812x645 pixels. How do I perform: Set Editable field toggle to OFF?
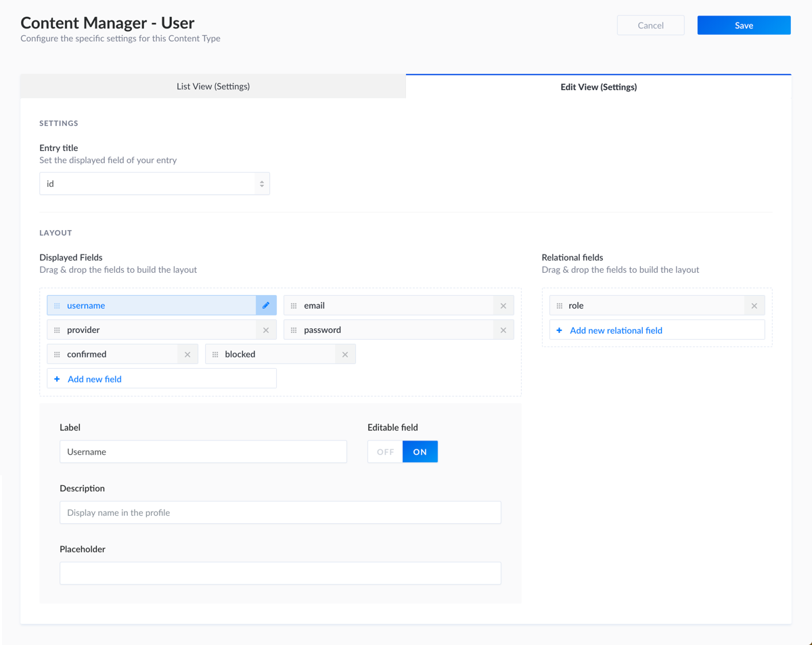384,451
